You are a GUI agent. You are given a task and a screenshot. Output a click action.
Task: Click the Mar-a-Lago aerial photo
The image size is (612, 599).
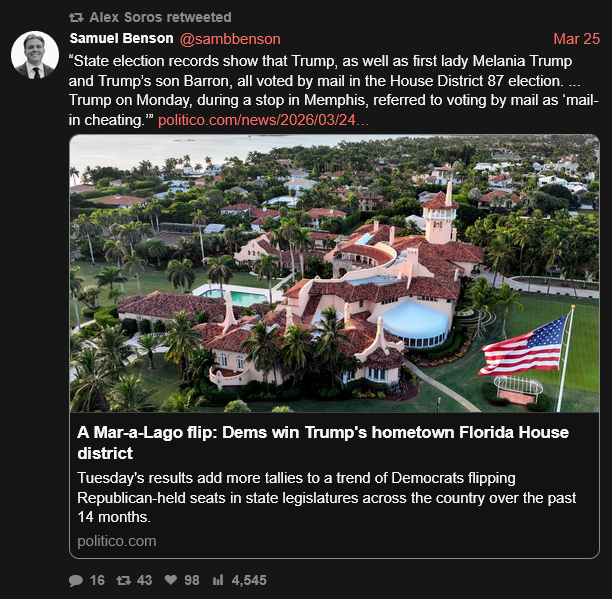tap(334, 273)
